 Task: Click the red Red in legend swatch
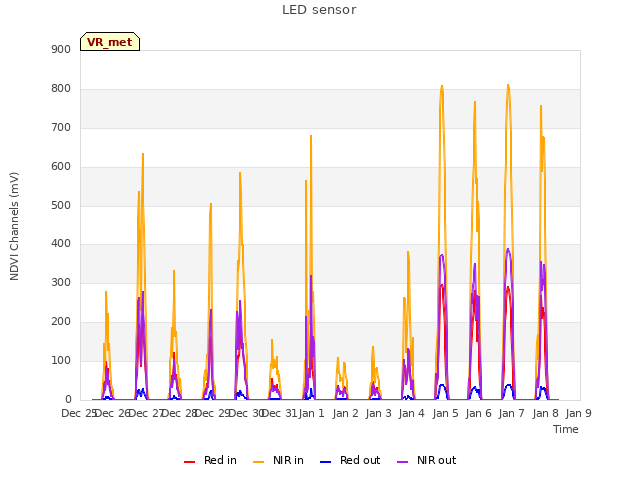click(x=189, y=461)
